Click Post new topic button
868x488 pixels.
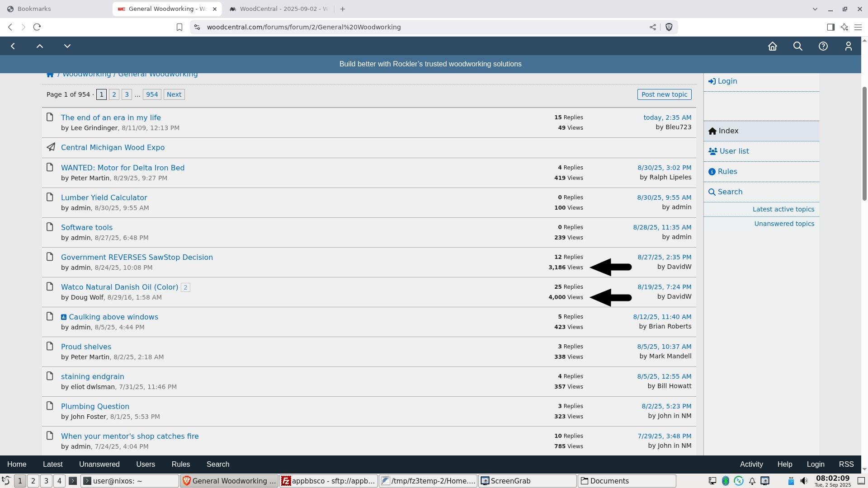[x=665, y=94]
